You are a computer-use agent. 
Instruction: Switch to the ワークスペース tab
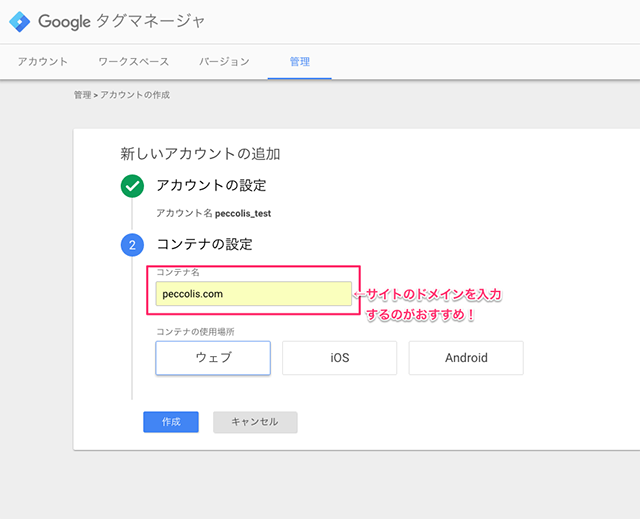[133, 62]
